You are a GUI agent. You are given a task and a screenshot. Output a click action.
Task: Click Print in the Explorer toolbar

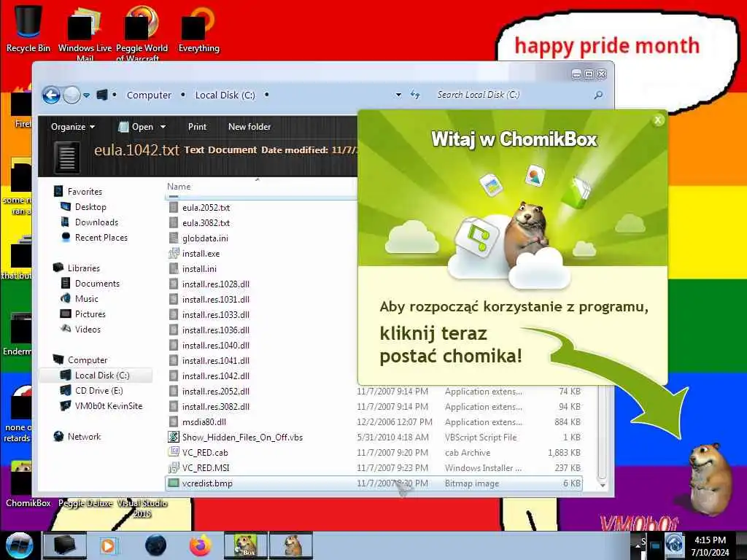[197, 127]
